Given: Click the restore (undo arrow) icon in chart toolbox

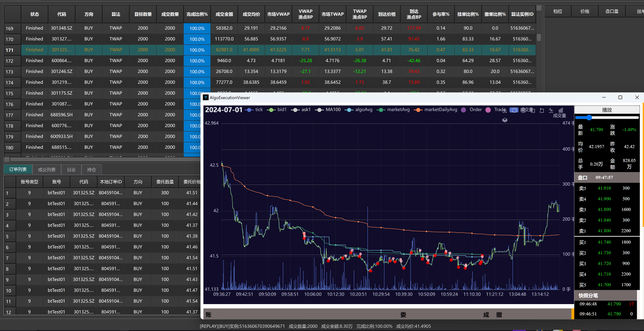Looking at the screenshot, I should (x=542, y=110).
